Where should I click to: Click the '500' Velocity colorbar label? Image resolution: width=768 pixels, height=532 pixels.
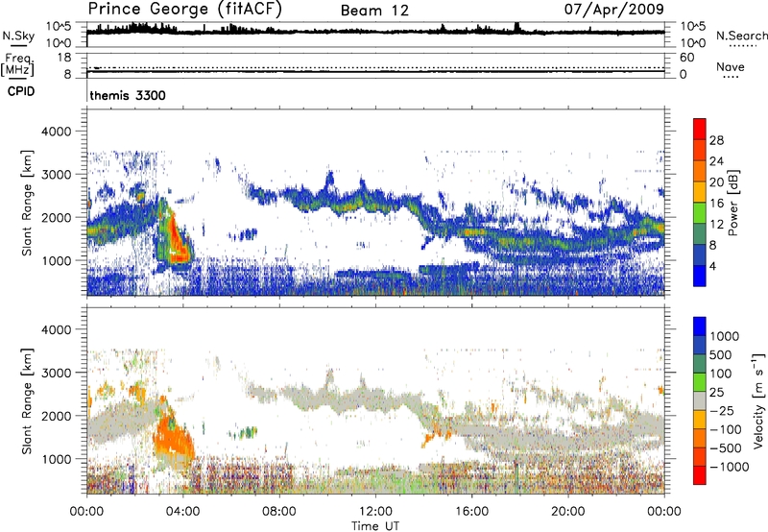click(720, 354)
